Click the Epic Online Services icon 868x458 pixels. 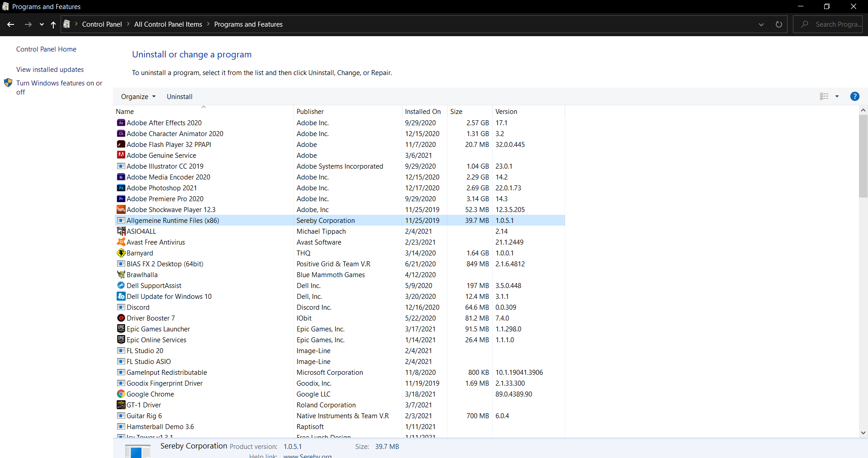[121, 340]
